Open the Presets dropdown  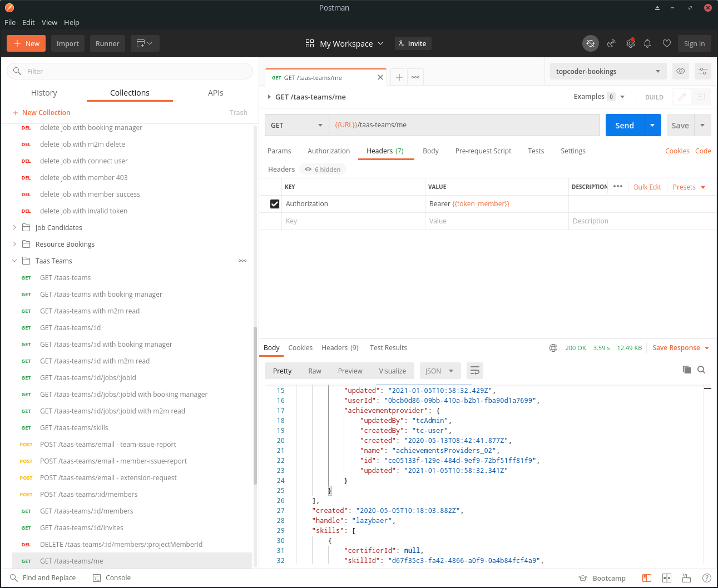(689, 187)
